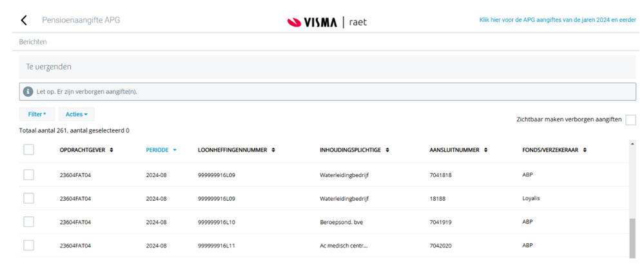Enable Zichtbaar maken verborgen aangiften checkbox
Image resolution: width=644 pixels, height=271 pixels.
coord(630,120)
